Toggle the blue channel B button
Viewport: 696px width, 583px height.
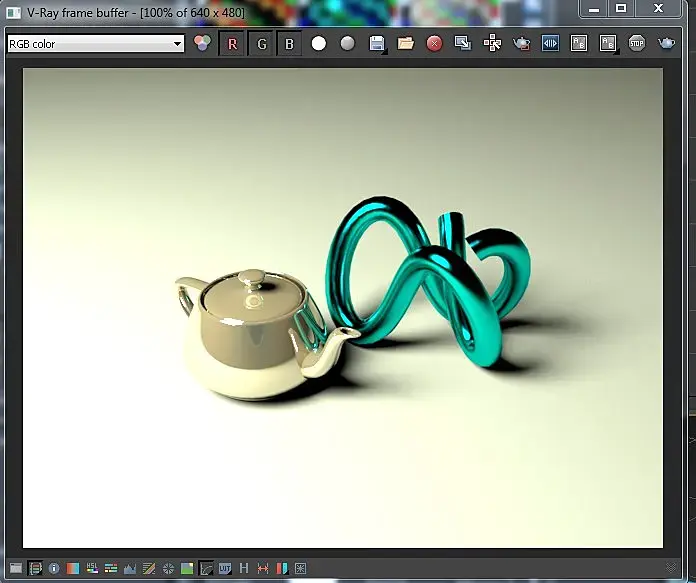tap(289, 44)
